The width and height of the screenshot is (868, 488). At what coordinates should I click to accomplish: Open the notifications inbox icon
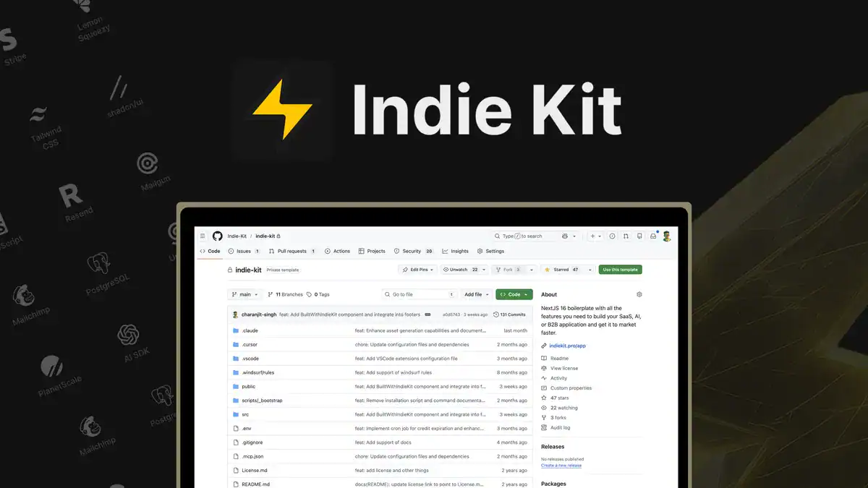coord(652,236)
